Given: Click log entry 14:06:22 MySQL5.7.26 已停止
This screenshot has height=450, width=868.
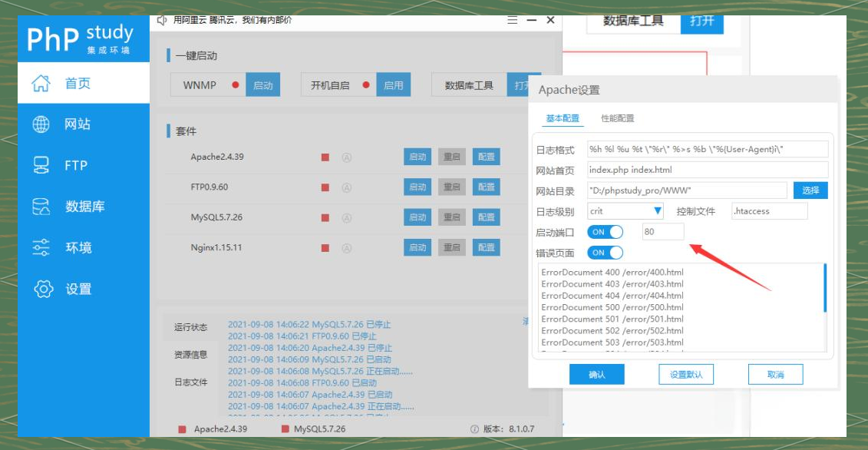Looking at the screenshot, I should point(309,324).
